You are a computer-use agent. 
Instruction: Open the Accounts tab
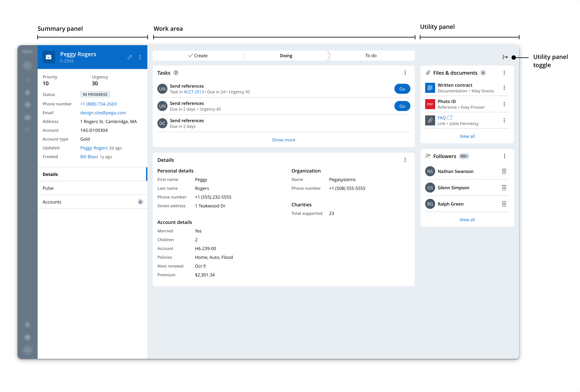92,202
